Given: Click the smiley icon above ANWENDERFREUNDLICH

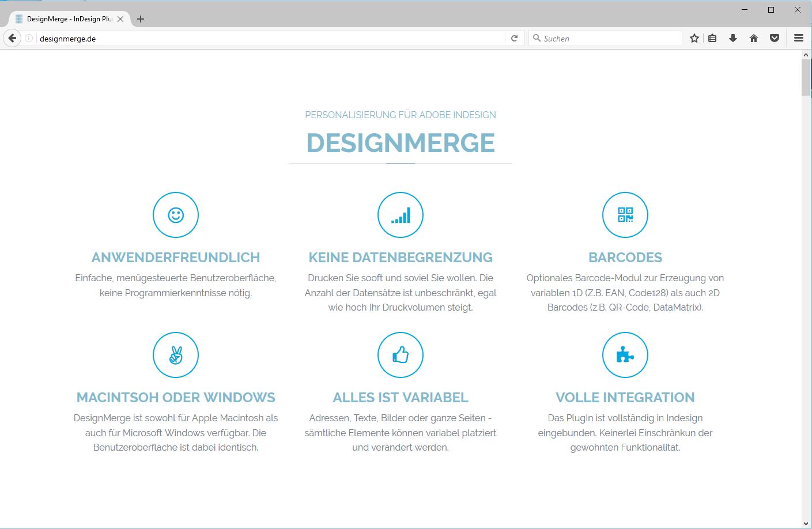Looking at the screenshot, I should (175, 214).
